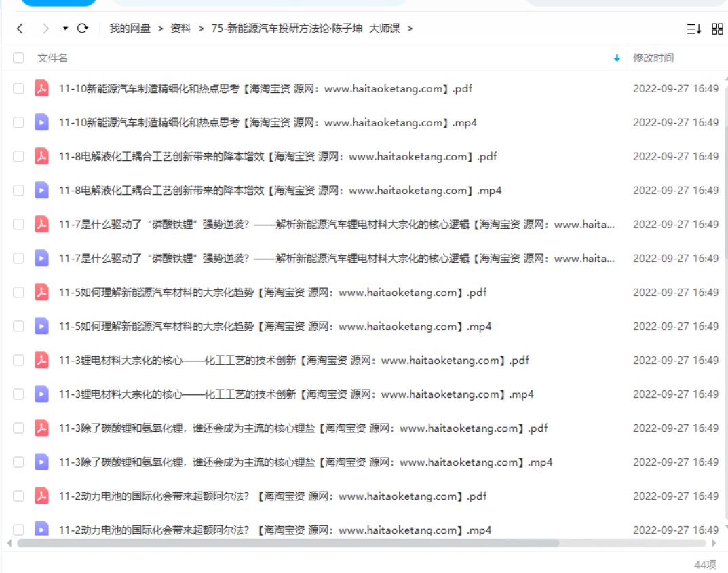Expand arrow after 资料 breadcrumb
Screen dimensions: 728x573
click(201, 29)
